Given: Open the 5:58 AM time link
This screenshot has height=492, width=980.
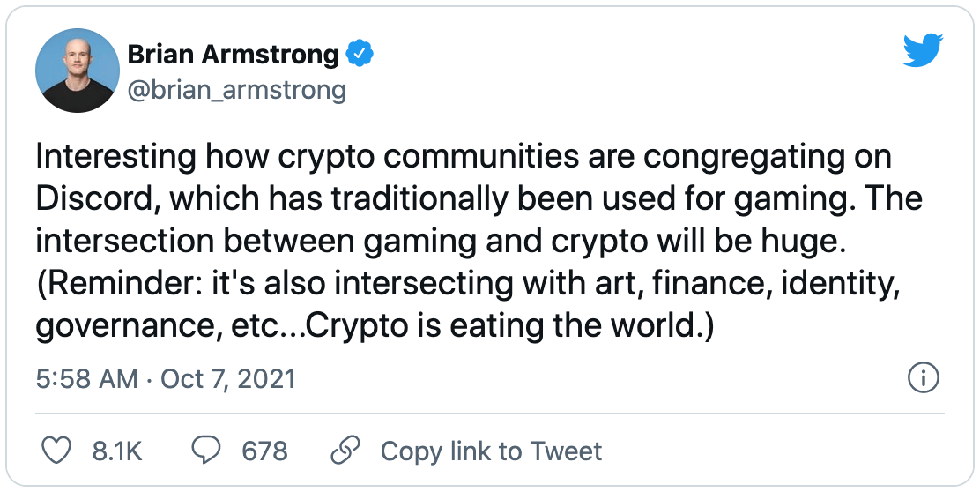Looking at the screenshot, I should 87,379.
